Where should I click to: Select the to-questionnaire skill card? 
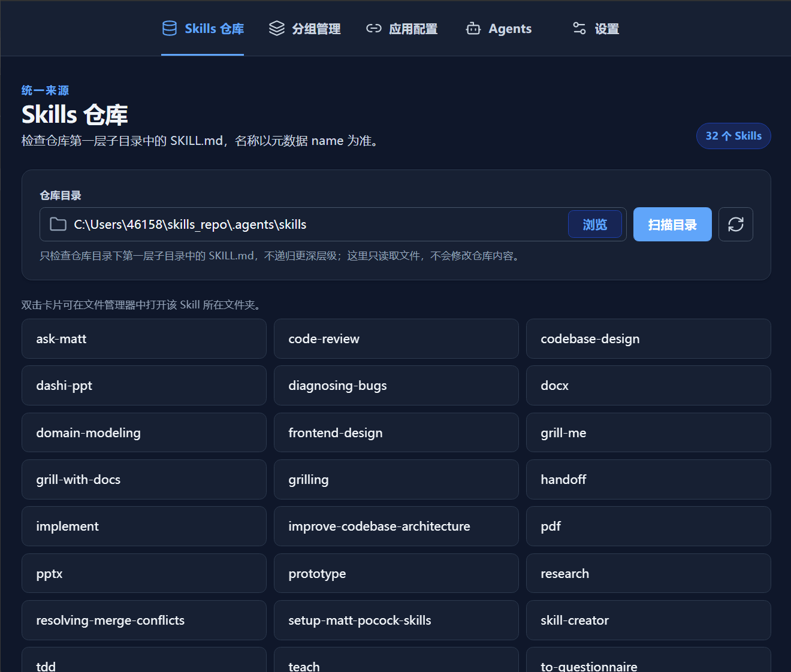[x=648, y=660]
